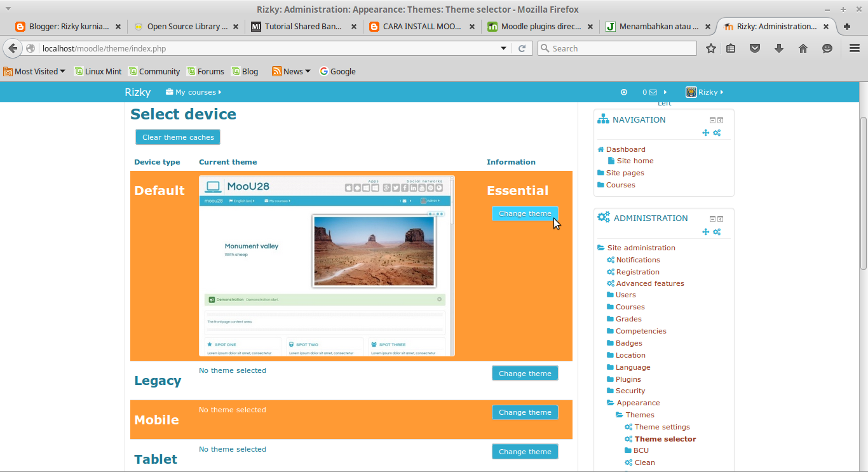The image size is (868, 472).
Task: Click the chat smiley icon in toolbar
Action: click(827, 48)
